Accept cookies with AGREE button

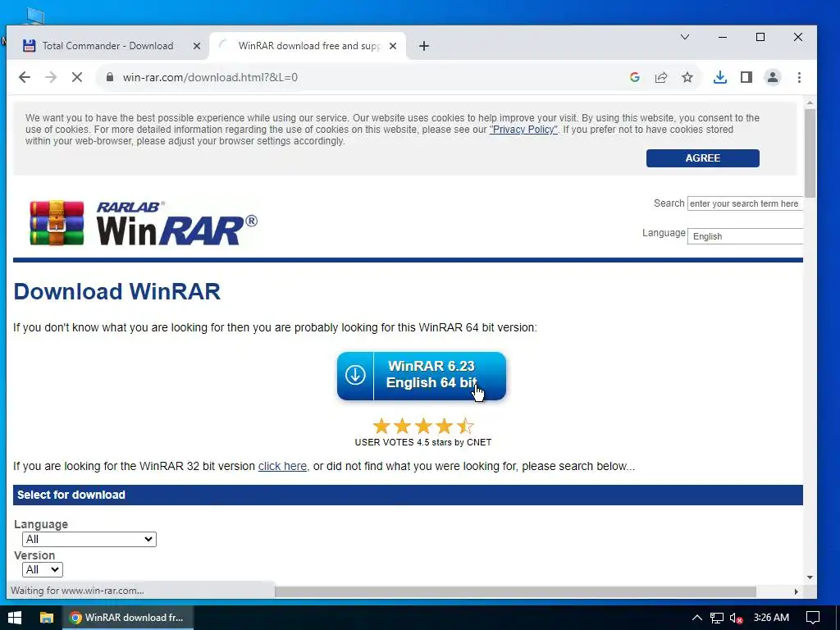(702, 158)
